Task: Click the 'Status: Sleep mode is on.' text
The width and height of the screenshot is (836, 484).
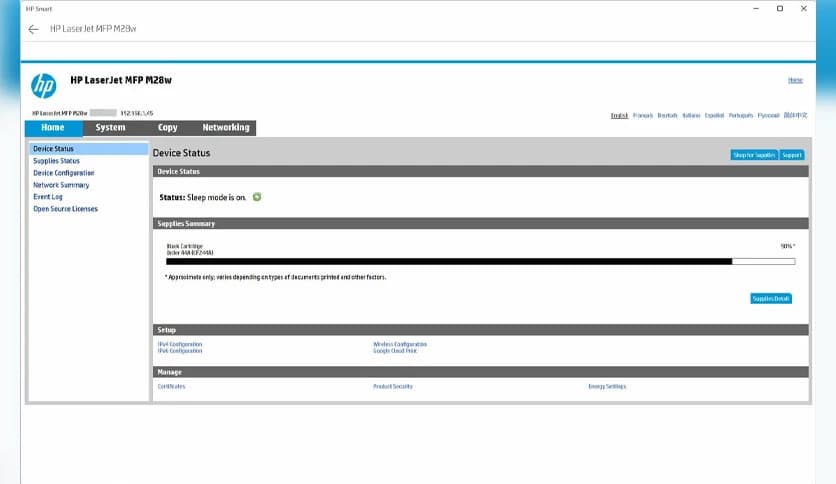Action: (203, 197)
